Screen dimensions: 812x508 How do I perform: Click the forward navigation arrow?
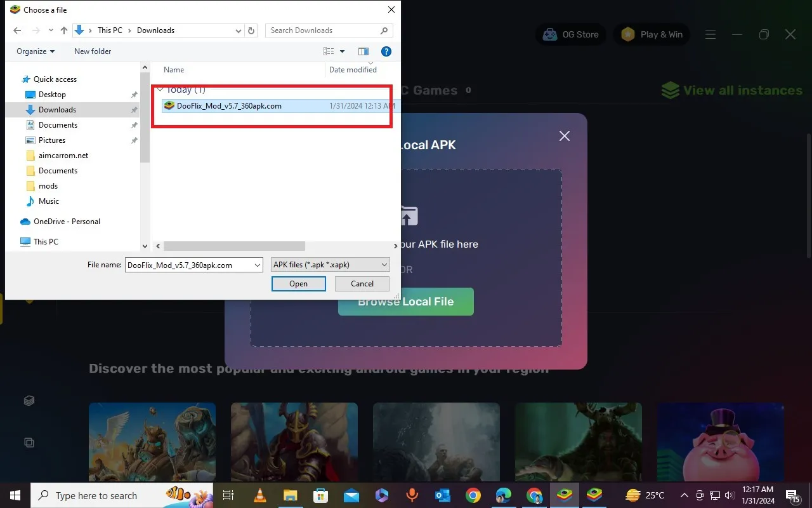(x=37, y=30)
